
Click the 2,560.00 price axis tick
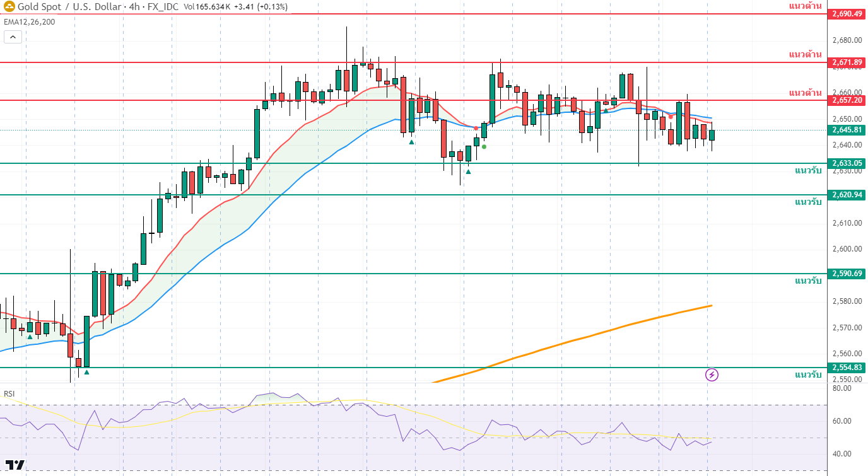847,354
